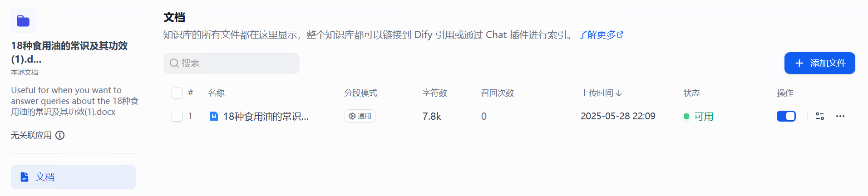Tick the select-all header checkbox

(177, 93)
